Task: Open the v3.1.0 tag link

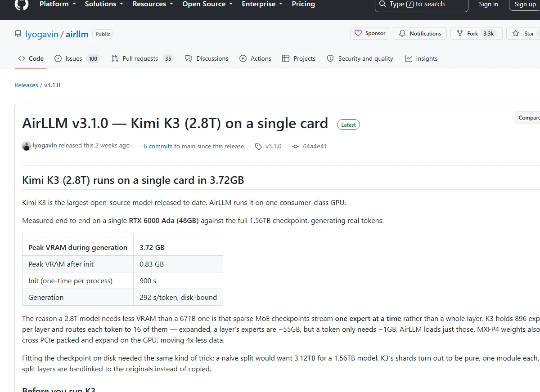Action: point(274,147)
